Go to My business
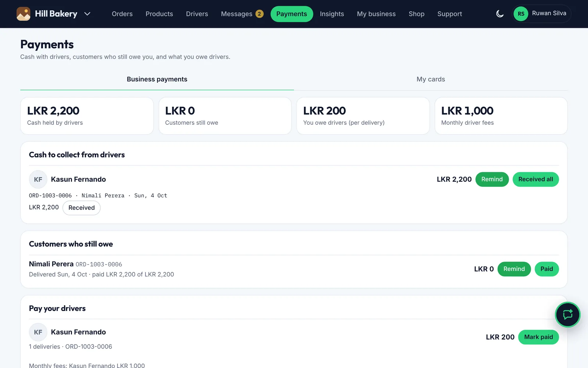588x368 pixels. point(376,14)
